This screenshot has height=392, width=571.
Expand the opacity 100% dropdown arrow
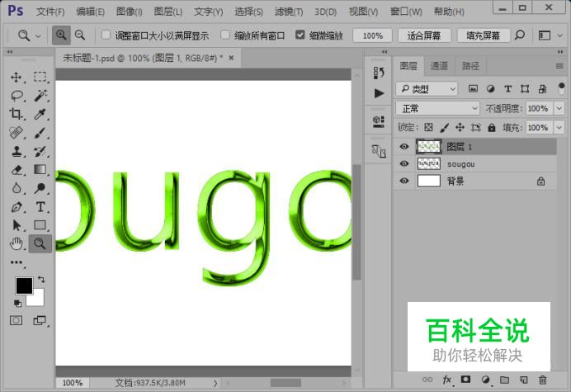tap(559, 108)
